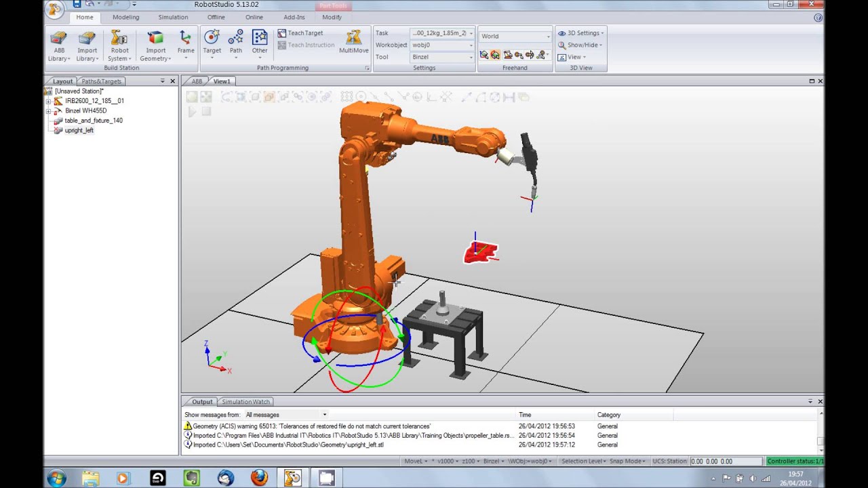The image size is (868, 488).
Task: Click the UCS coordinates field 0.00 0.00 0.00
Action: point(726,462)
